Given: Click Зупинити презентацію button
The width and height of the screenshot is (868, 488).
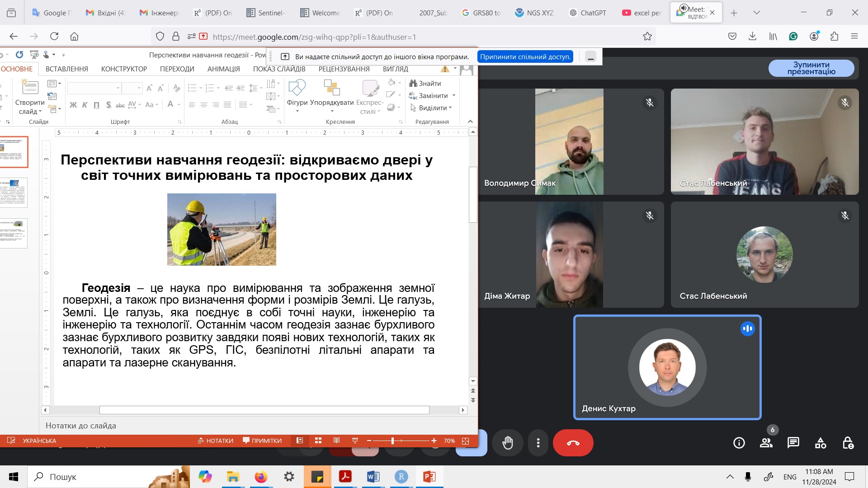Looking at the screenshot, I should click(811, 68).
